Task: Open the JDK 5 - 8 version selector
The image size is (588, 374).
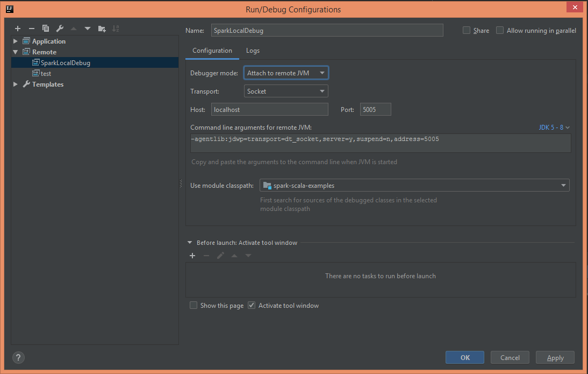Action: (x=554, y=128)
